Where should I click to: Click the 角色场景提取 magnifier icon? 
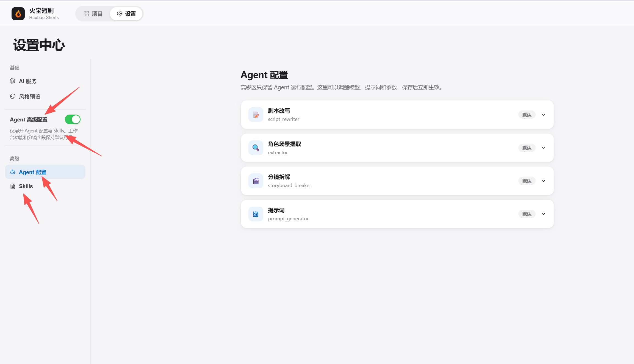point(256,148)
